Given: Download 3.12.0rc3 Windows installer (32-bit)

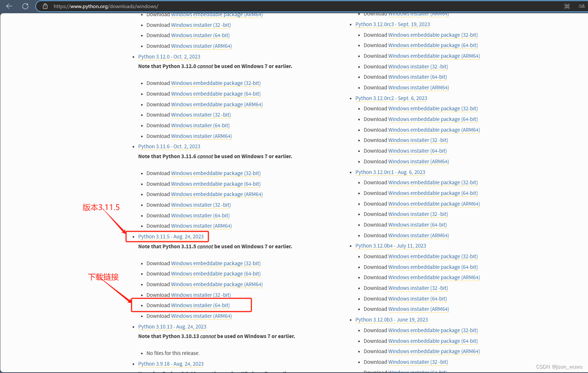Looking at the screenshot, I should (x=418, y=67).
